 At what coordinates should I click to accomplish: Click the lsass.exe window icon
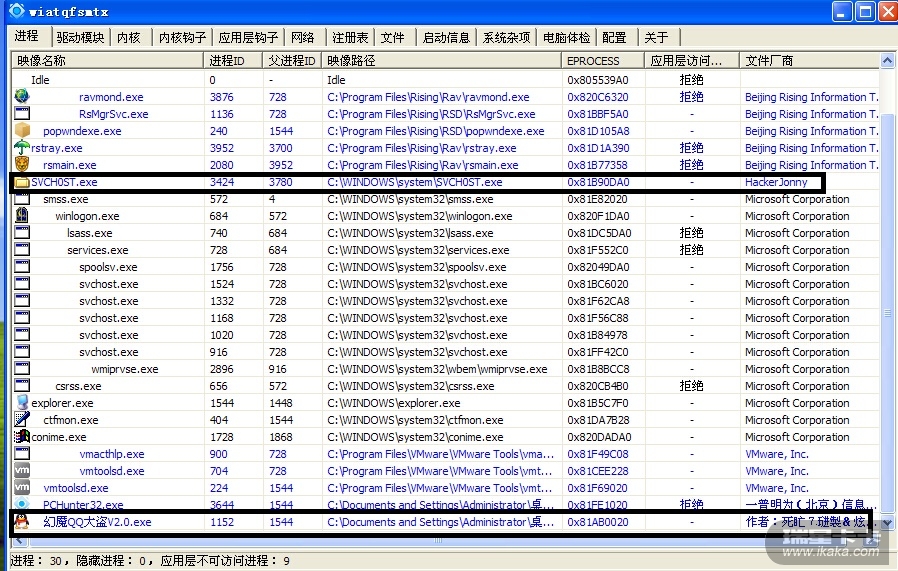(22, 233)
